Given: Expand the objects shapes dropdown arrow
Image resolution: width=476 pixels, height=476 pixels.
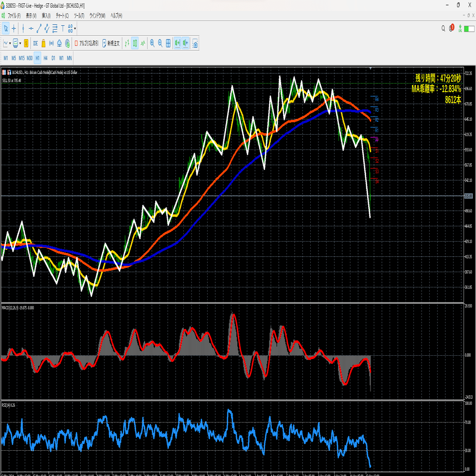Looking at the screenshot, I should (x=75, y=29).
